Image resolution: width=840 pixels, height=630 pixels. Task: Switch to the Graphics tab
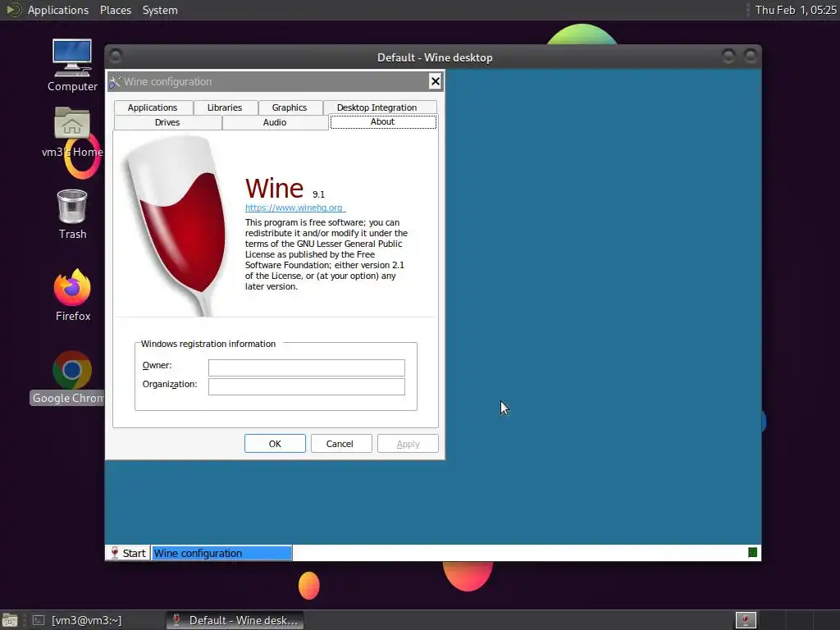tap(290, 107)
